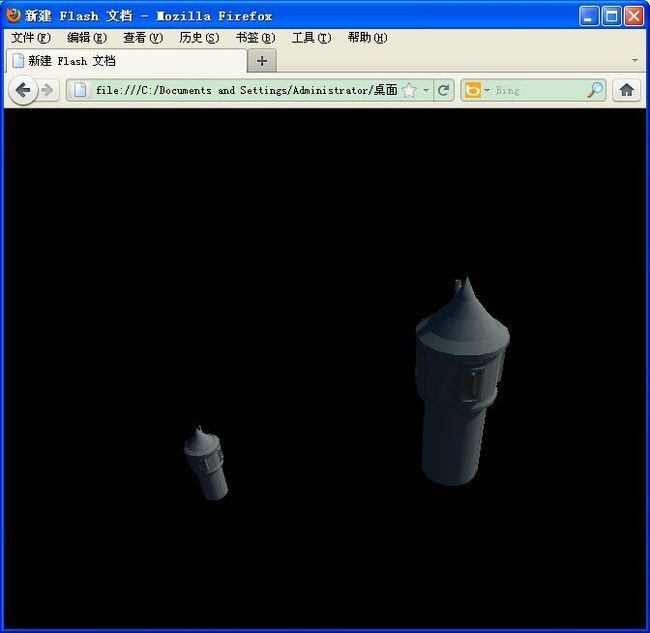Viewport: 650px width, 633px height.
Task: Expand the list all tabs arrow
Action: coord(635,61)
